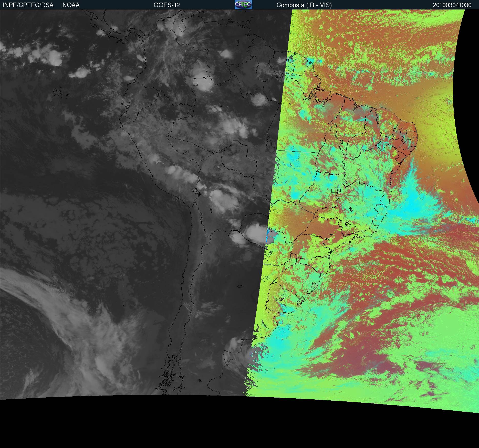Click the NOAA label in header
Screen dimensions: 479x448
(x=71, y=5)
